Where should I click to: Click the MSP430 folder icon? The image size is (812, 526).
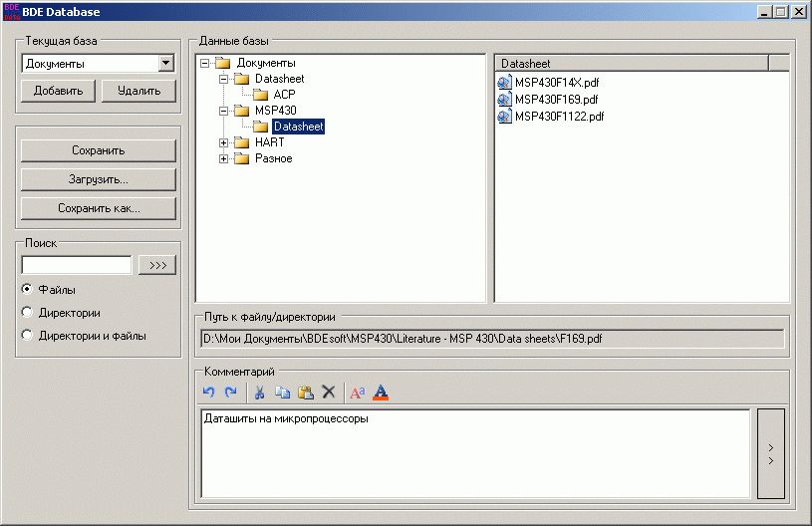(242, 111)
